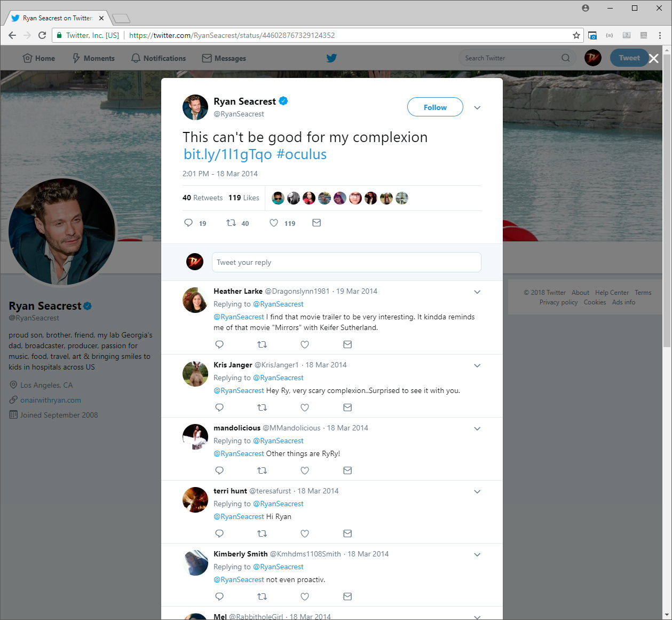This screenshot has width=672, height=620.
Task: Open the Chrome user account icon
Action: pos(586,8)
